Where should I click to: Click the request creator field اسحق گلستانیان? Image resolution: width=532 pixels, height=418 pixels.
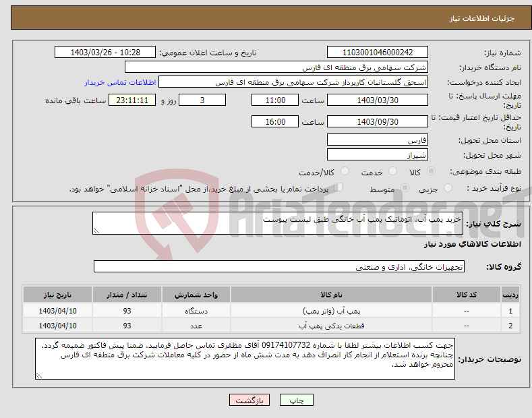[x=293, y=82]
